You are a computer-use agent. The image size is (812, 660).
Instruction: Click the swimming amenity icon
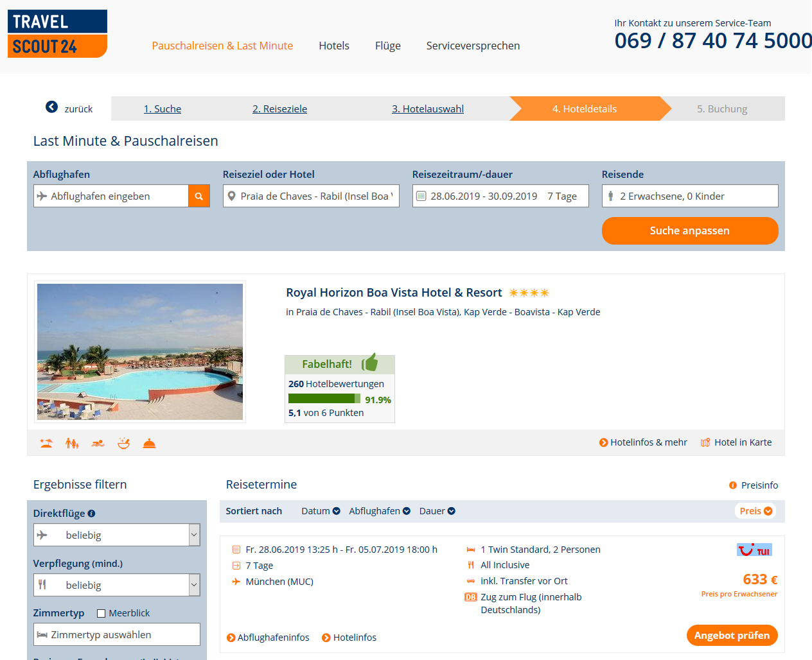[98, 443]
